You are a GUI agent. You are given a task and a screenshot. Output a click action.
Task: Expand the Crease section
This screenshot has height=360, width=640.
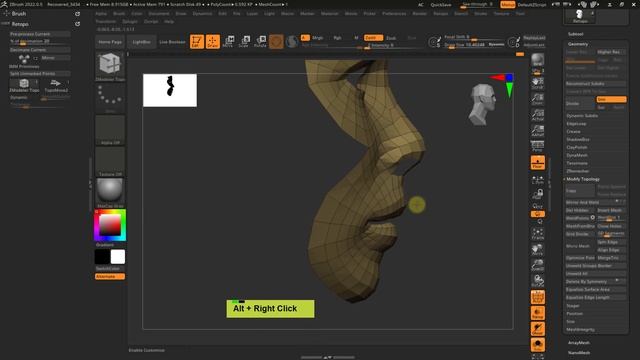click(573, 131)
